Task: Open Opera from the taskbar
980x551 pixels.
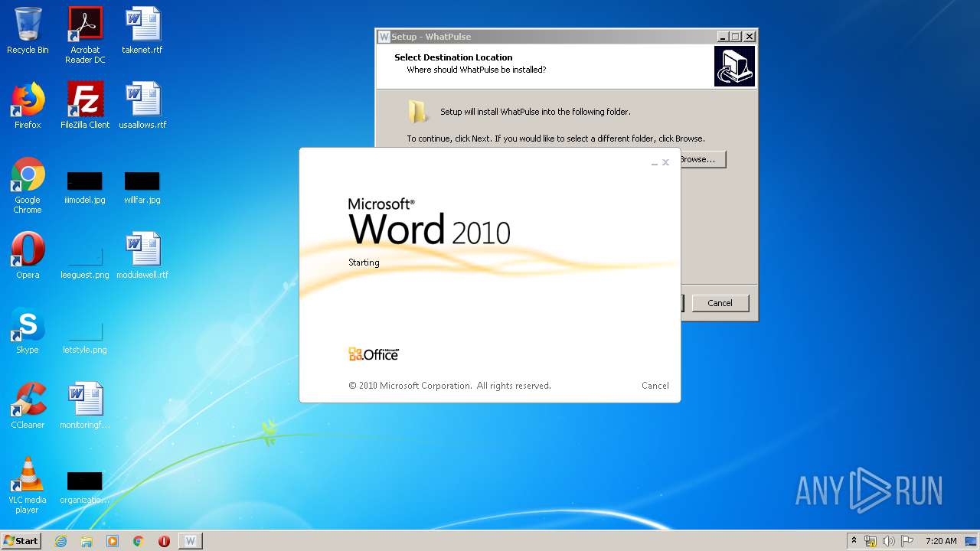Action: coord(164,541)
